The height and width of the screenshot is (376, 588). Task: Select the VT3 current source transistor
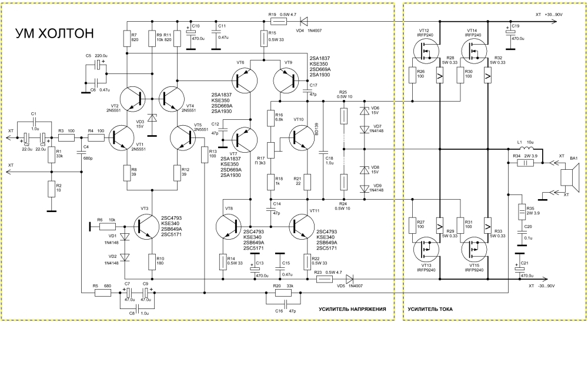click(x=146, y=227)
